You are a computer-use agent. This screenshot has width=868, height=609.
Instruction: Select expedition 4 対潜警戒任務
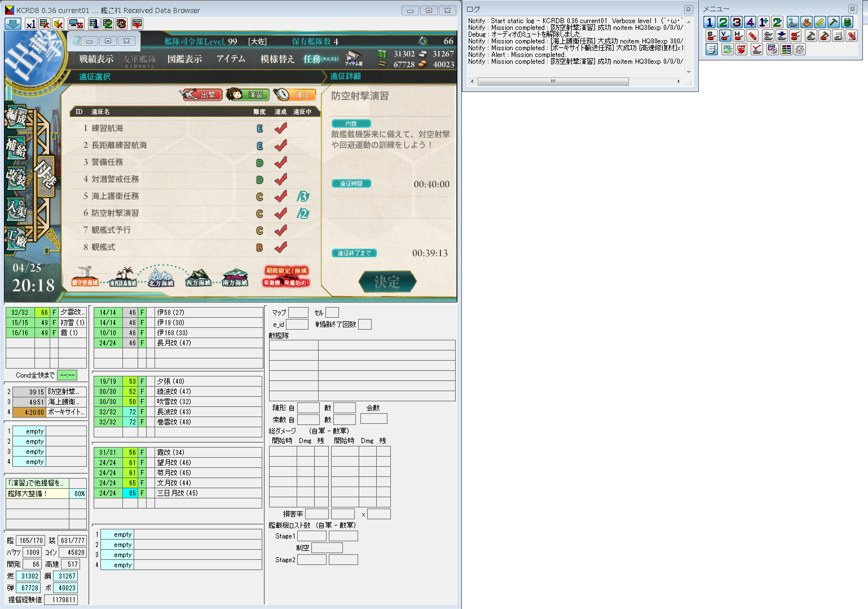click(x=191, y=179)
